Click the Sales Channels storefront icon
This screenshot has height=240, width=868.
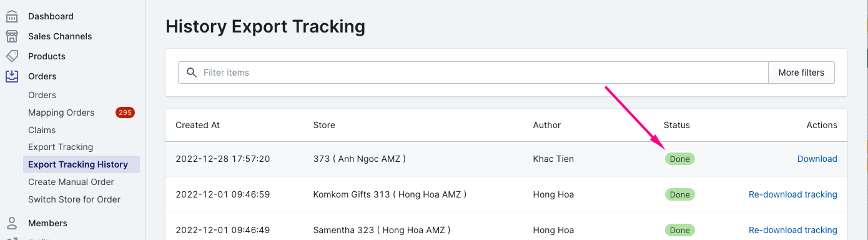tap(12, 36)
